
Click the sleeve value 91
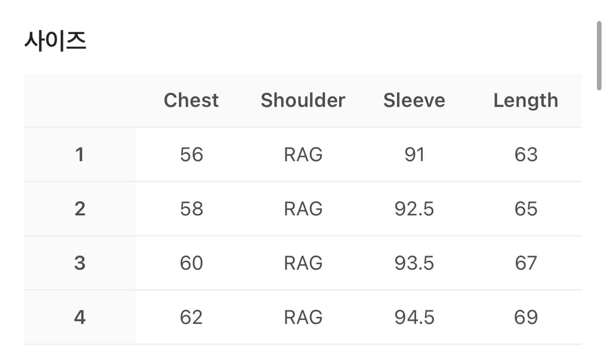pos(414,155)
